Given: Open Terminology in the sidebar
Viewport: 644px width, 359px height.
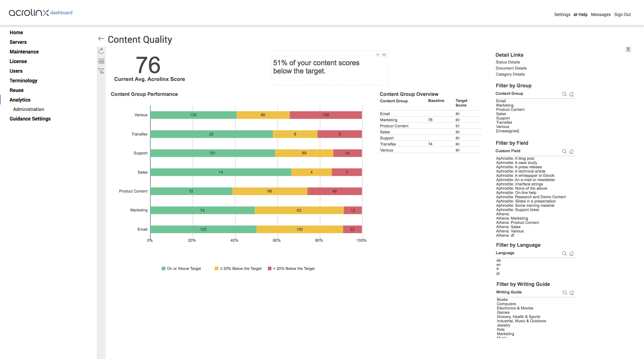Looking at the screenshot, I should pos(24,81).
